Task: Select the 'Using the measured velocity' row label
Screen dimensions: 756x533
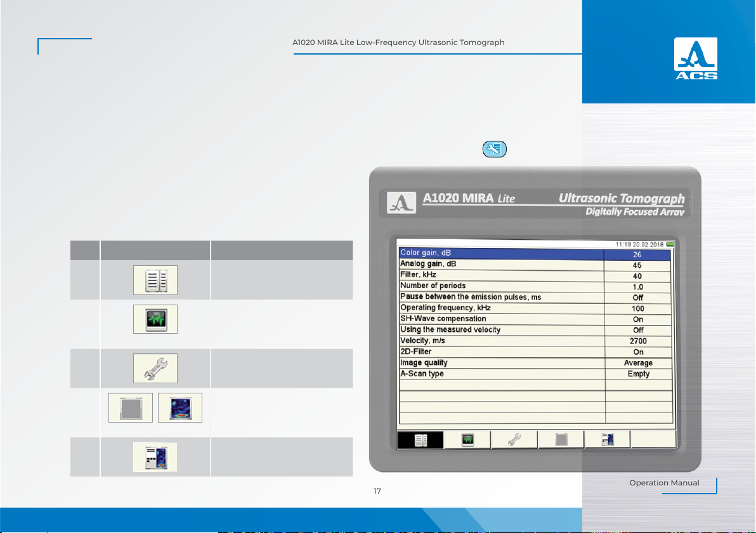Action: point(450,330)
